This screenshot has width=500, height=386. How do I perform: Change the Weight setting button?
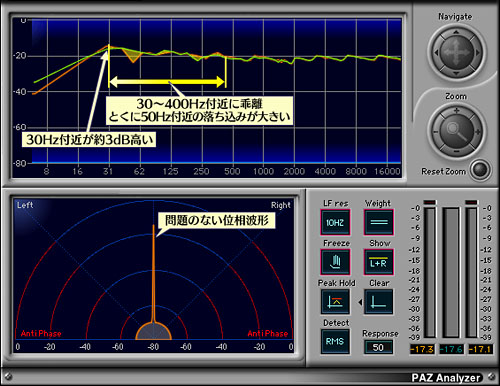click(x=379, y=222)
